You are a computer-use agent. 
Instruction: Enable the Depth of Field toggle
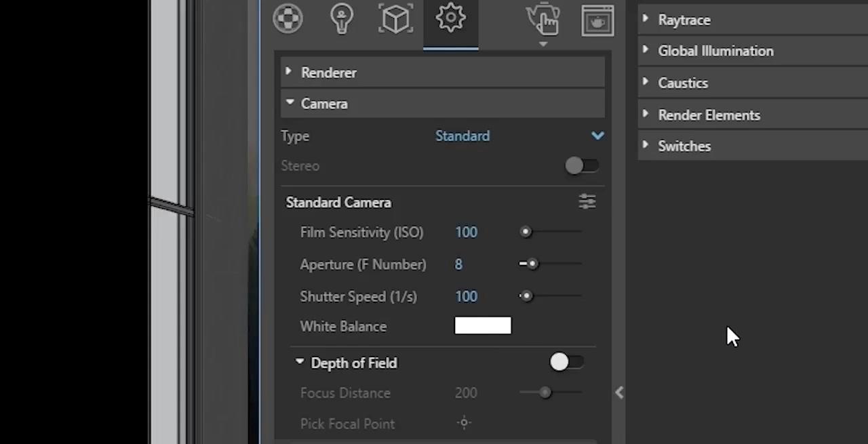click(566, 363)
